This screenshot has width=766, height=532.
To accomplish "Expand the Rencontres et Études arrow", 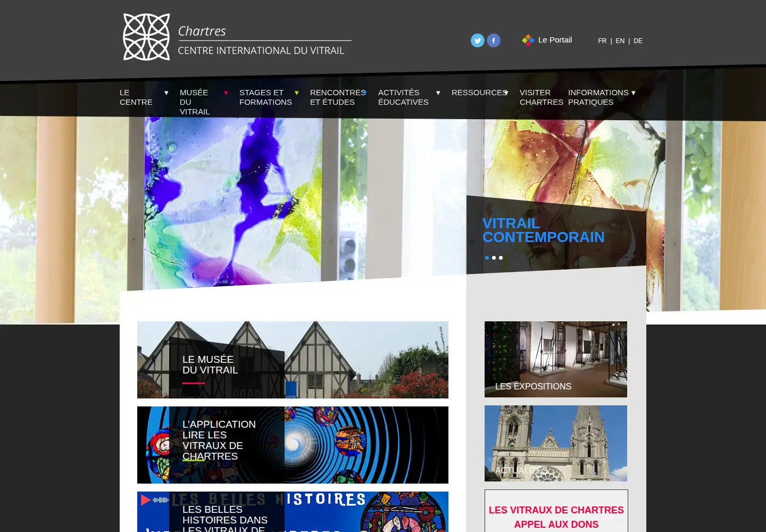I will tap(364, 93).
